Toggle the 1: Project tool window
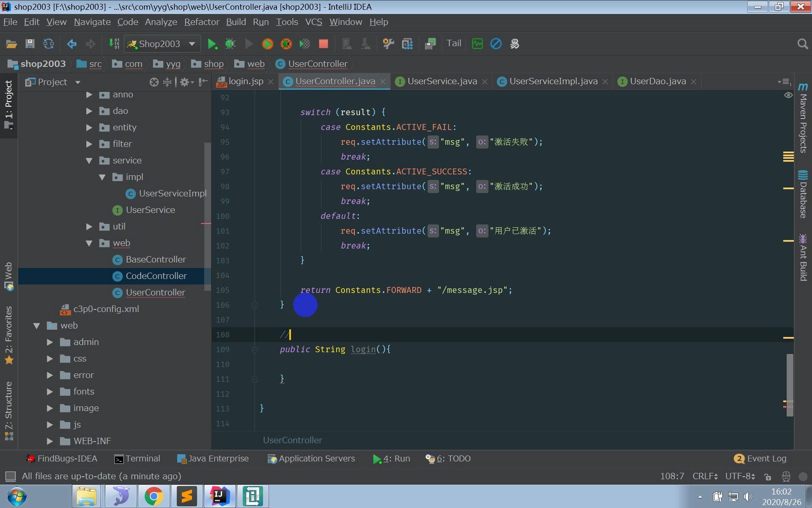This screenshot has width=812, height=508. [8, 105]
